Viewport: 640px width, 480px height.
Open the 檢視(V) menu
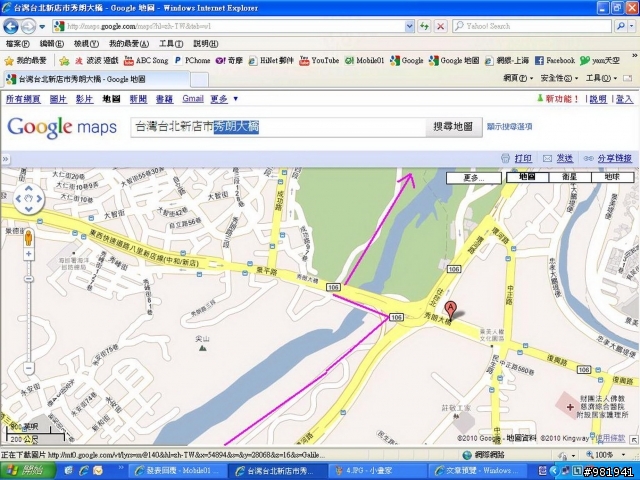click(86, 44)
